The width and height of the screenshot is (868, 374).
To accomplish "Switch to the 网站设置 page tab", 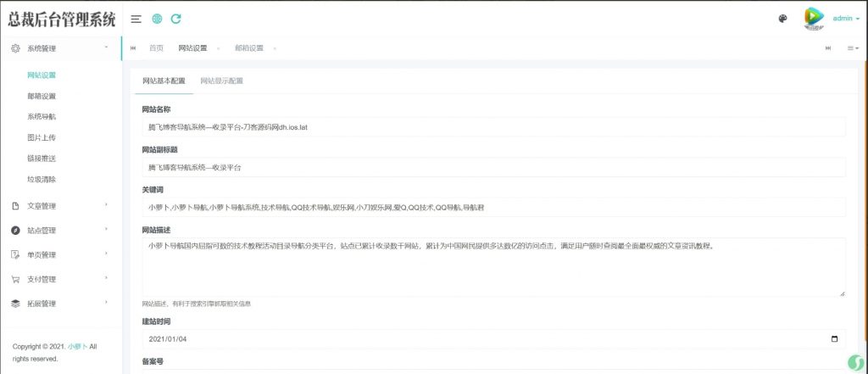I will pyautogui.click(x=192, y=48).
